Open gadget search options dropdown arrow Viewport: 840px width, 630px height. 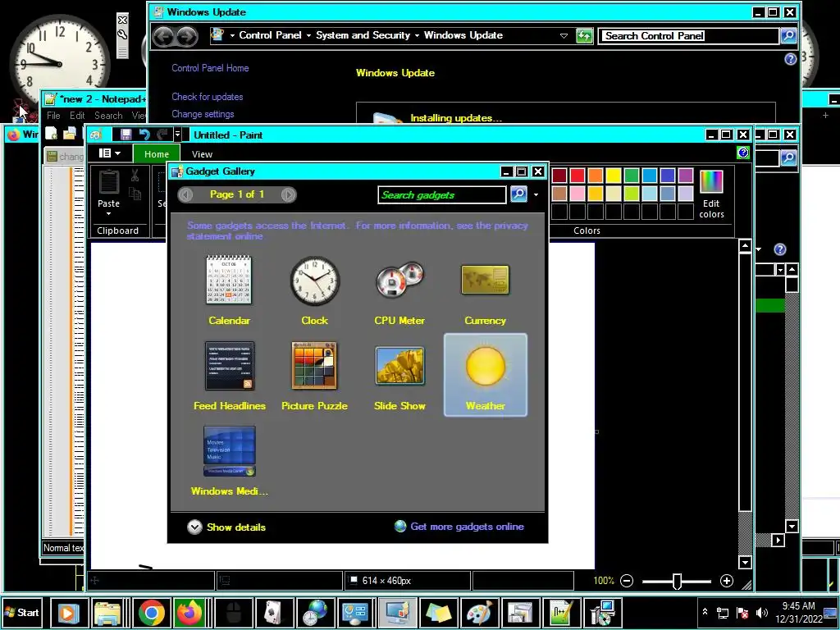click(536, 194)
